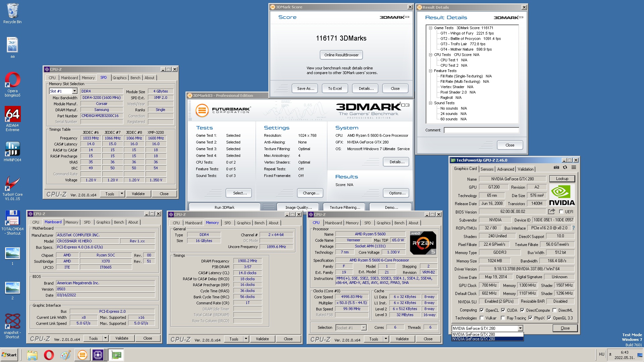Click the GPU-Z BIOS export share icon
Image resolution: width=644 pixels, height=362 pixels.
pyautogui.click(x=551, y=212)
